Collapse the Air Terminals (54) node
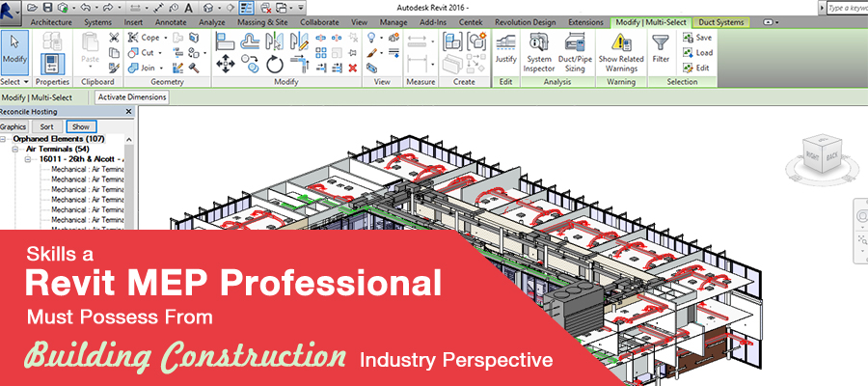The width and height of the screenshot is (868, 386). tap(15, 150)
